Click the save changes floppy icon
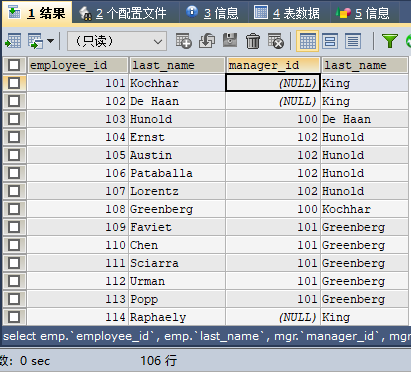 (230, 41)
